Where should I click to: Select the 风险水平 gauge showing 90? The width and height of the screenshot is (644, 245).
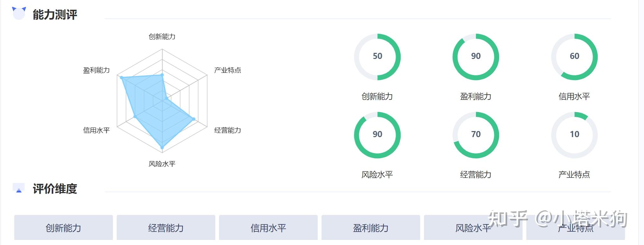point(377,135)
